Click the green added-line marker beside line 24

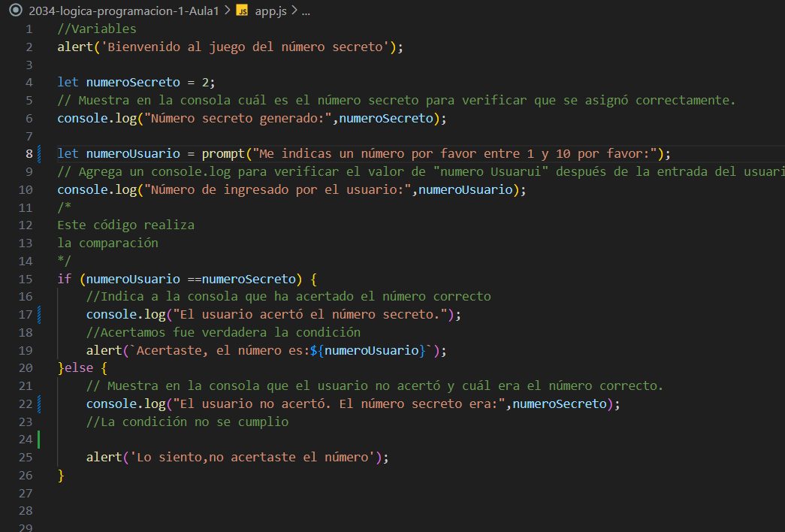38,440
